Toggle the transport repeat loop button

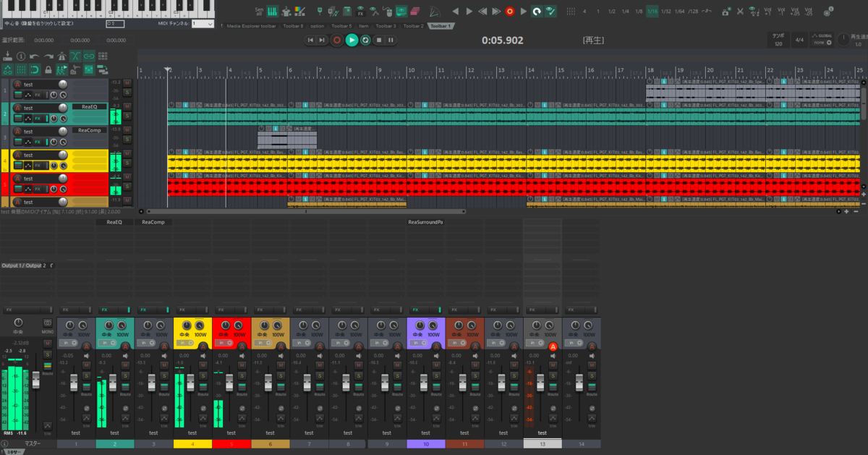365,40
